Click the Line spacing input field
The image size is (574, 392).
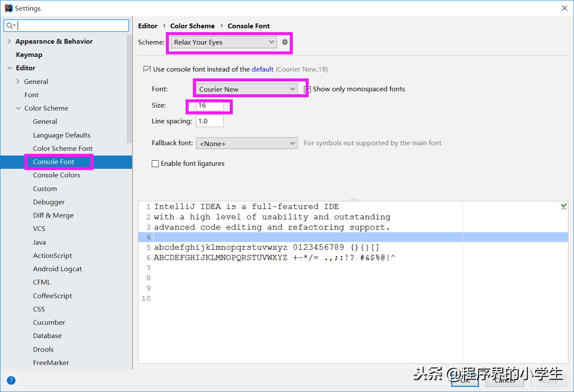click(210, 121)
